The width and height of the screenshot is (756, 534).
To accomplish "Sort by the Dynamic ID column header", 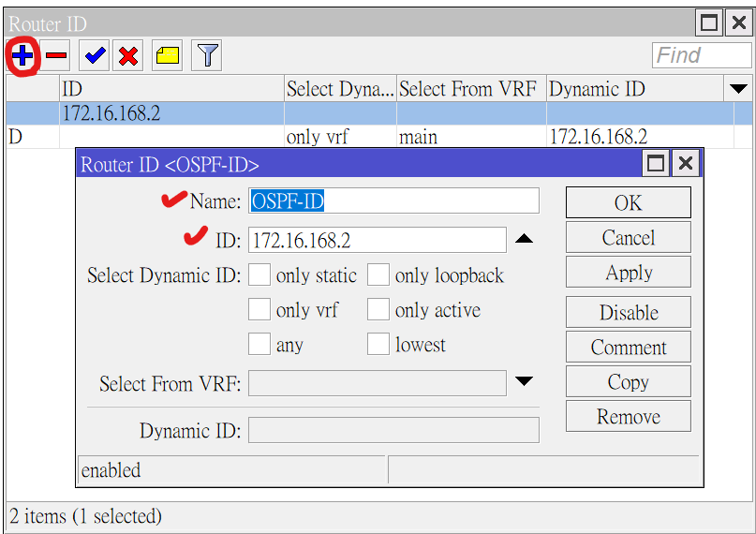I will (634, 89).
